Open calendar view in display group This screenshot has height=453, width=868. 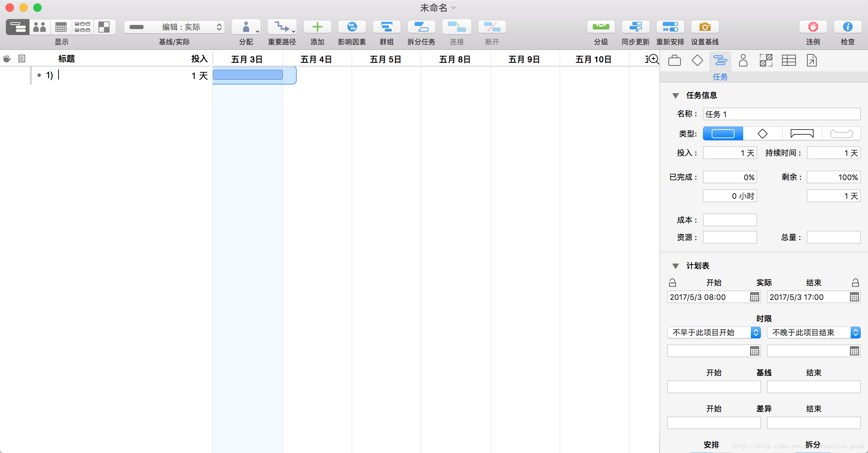[61, 27]
